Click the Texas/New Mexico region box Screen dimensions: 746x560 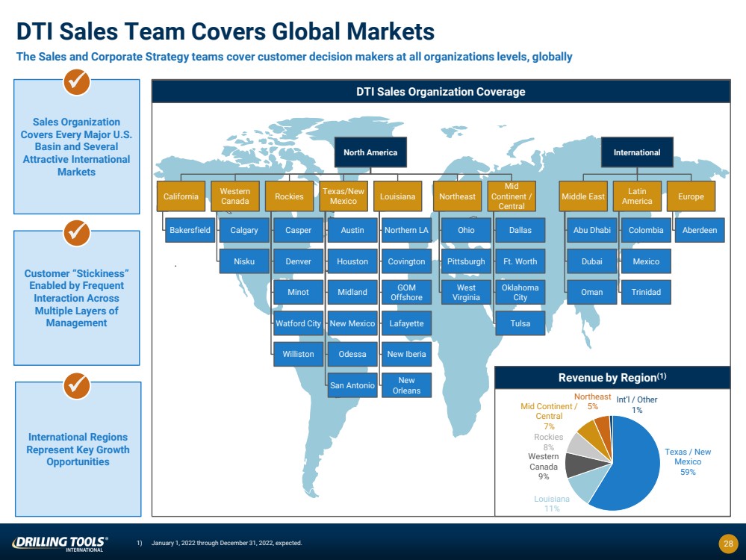(343, 196)
